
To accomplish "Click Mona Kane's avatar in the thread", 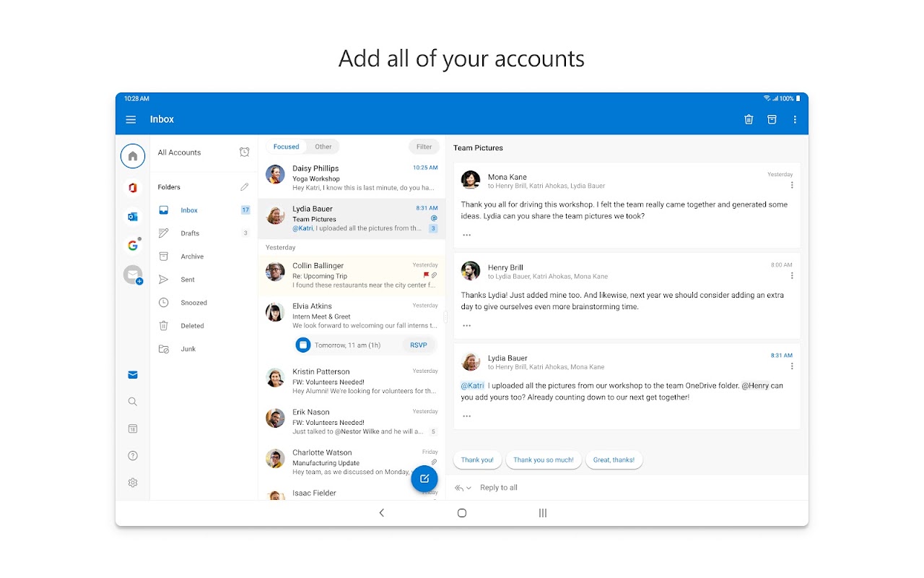I will pyautogui.click(x=471, y=180).
